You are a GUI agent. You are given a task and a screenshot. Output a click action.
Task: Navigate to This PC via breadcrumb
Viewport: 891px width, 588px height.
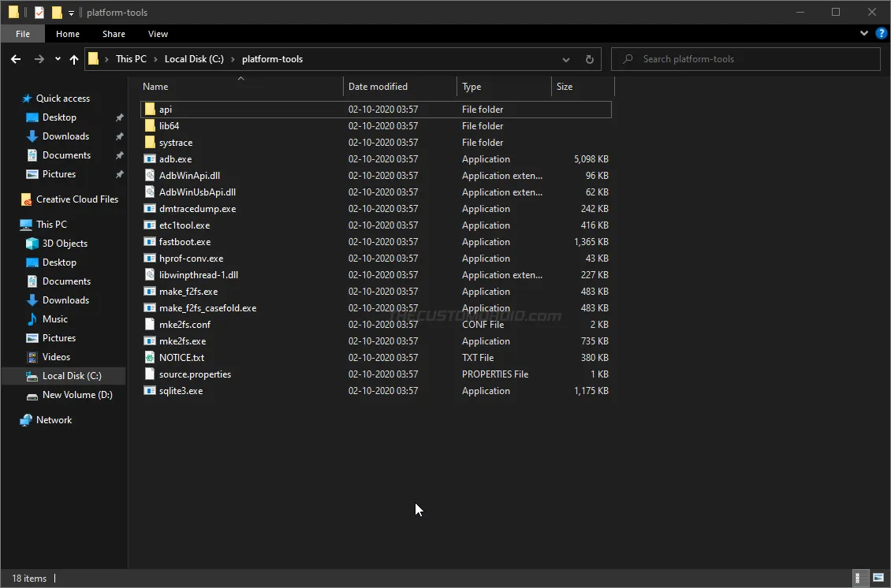pyautogui.click(x=132, y=58)
